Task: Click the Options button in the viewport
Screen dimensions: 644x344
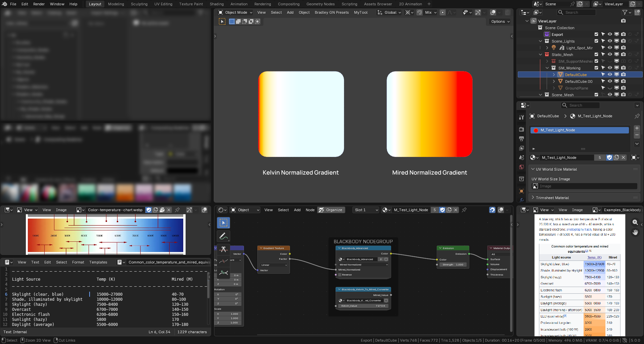Action: click(500, 21)
